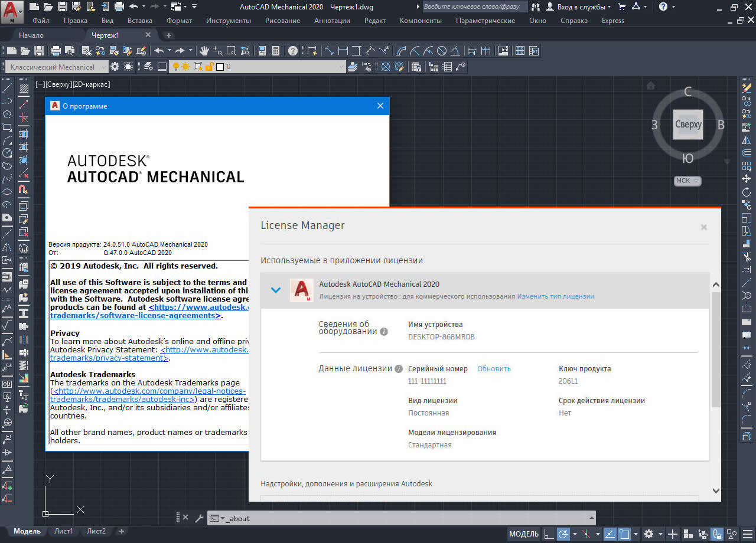The width and height of the screenshot is (756, 543).
Task: Click the home icon near the ViewCube
Action: pyautogui.click(x=651, y=86)
